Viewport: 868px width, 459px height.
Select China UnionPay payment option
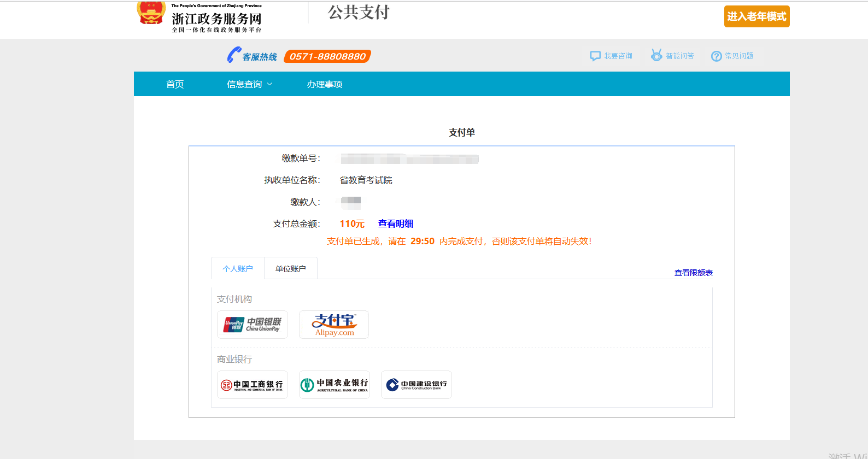252,325
